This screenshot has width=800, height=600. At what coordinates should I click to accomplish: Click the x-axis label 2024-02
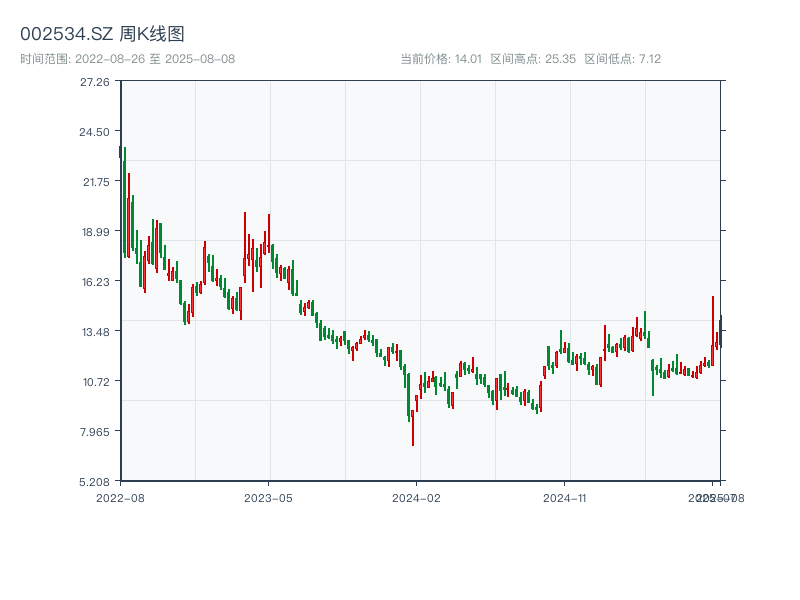click(x=416, y=498)
